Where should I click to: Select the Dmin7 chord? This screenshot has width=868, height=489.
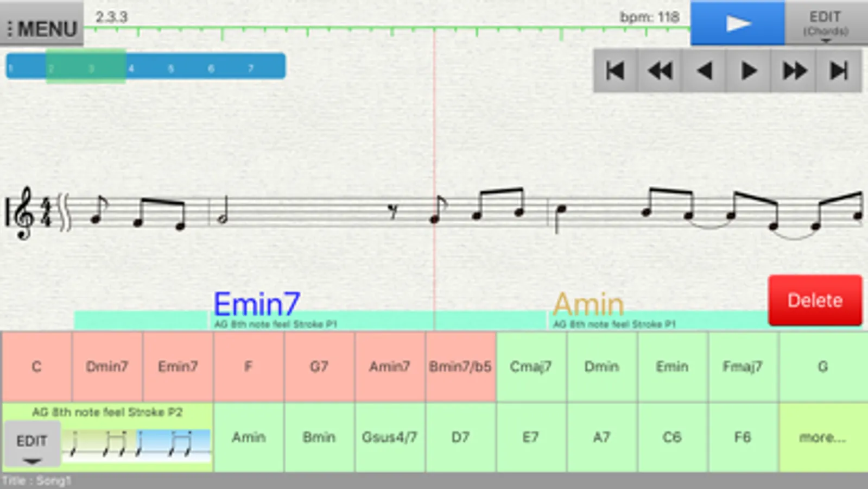[x=107, y=367]
